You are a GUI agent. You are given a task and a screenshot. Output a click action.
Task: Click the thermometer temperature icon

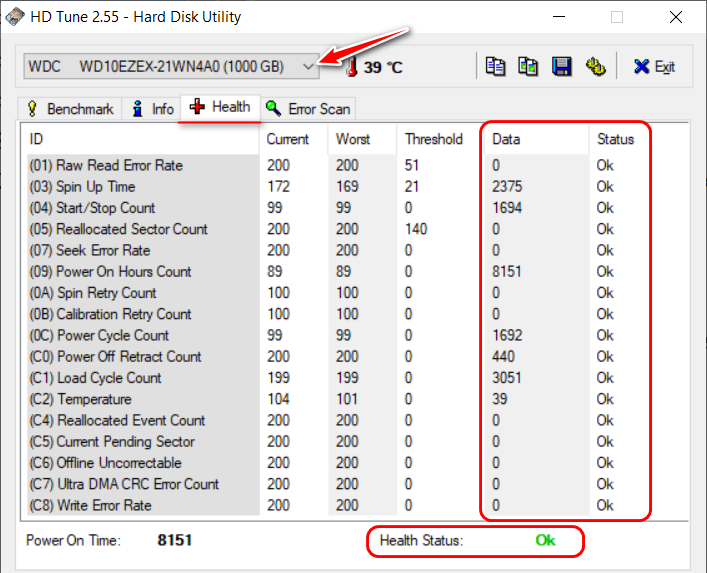click(x=351, y=67)
